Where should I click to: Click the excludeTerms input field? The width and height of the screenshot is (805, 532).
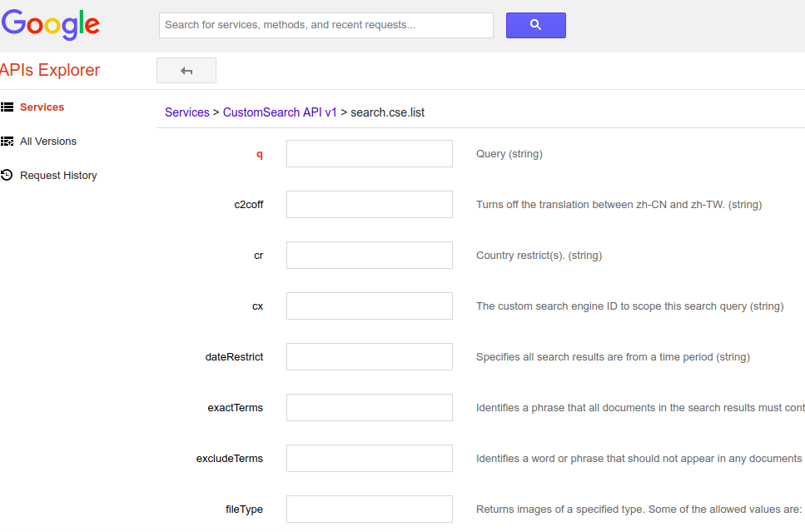point(369,458)
